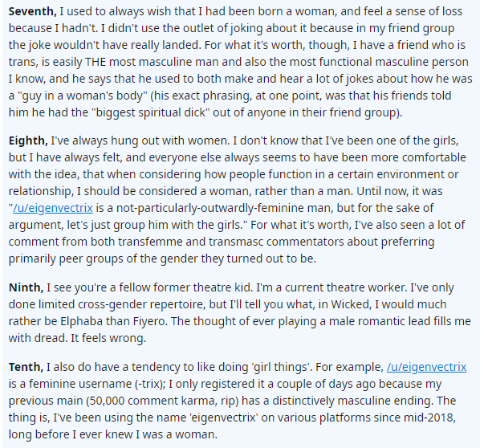The width and height of the screenshot is (484, 448).
Task: Click the bold 'Ninth,' heading word
Action: (x=26, y=287)
